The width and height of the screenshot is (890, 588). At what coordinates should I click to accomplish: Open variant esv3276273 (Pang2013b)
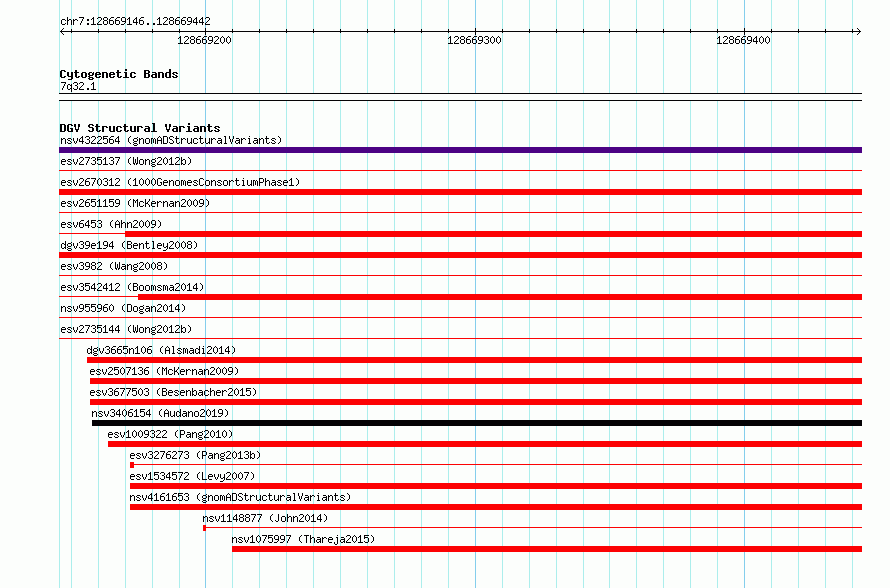click(195, 455)
